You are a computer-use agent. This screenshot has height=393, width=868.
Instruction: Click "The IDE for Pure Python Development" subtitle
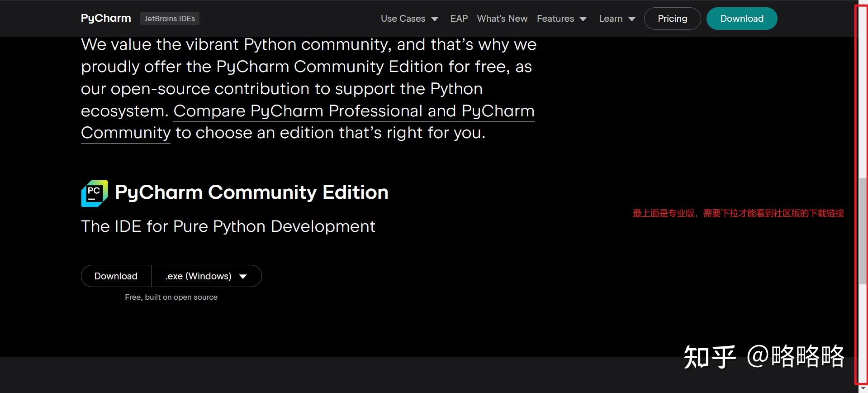[x=228, y=226]
